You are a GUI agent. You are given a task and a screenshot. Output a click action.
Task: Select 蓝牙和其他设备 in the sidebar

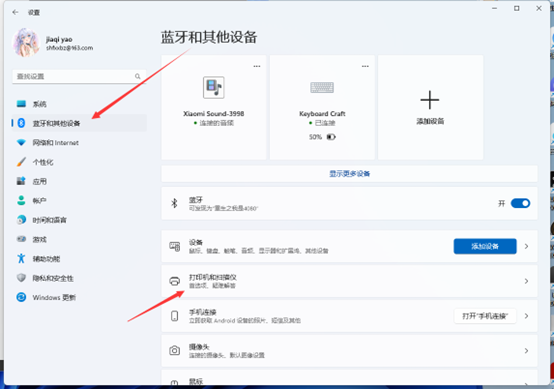pyautogui.click(x=79, y=123)
